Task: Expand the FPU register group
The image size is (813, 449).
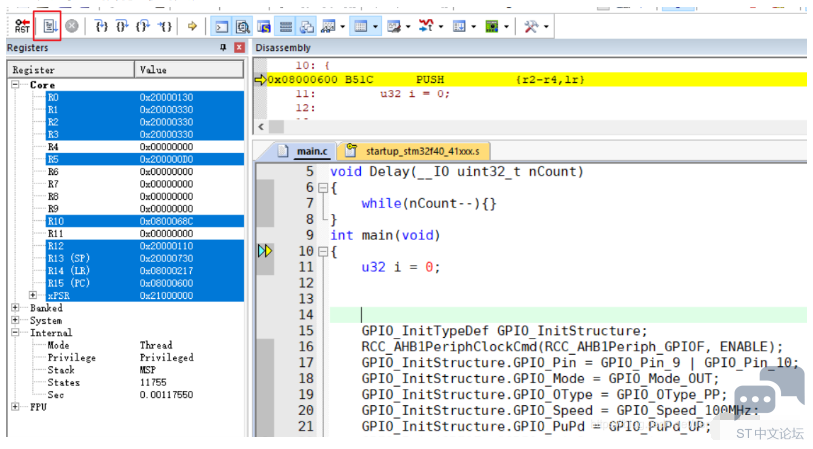Action: (x=16, y=406)
